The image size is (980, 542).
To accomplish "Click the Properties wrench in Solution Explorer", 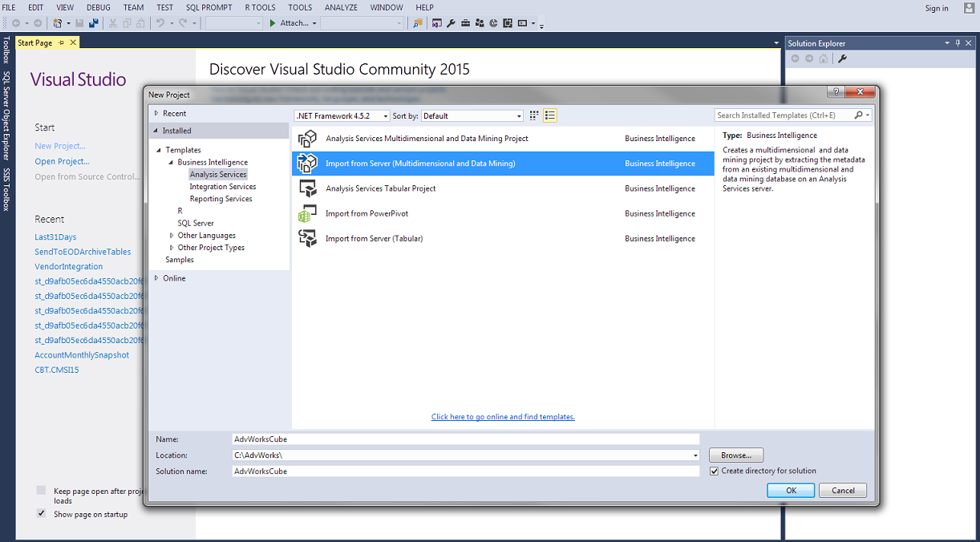I will [843, 59].
